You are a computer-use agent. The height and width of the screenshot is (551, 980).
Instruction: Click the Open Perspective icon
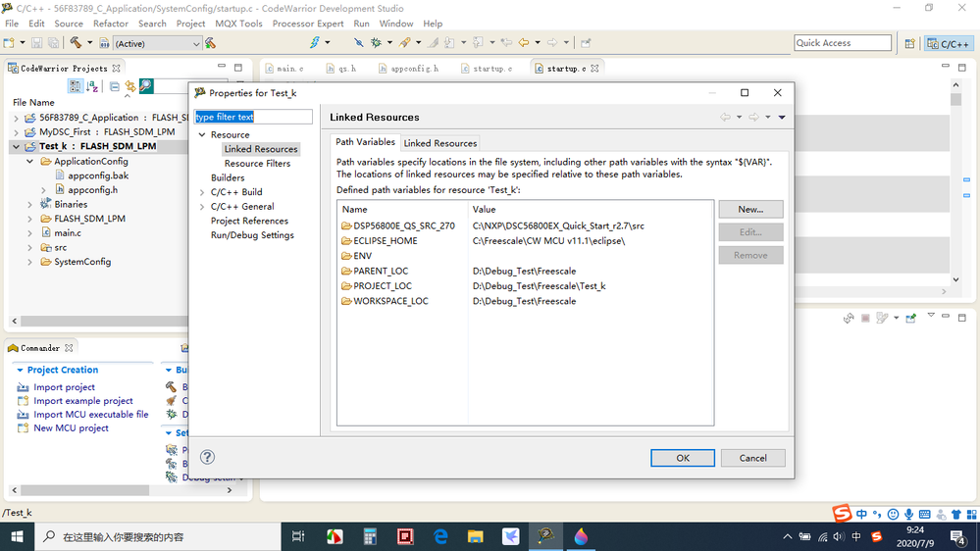[x=909, y=43]
